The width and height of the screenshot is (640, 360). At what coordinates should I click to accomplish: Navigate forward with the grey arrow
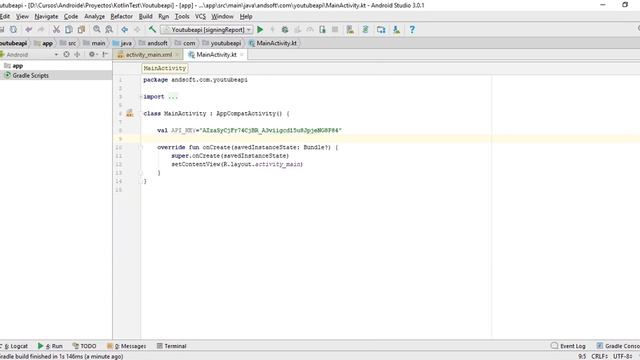137,29
